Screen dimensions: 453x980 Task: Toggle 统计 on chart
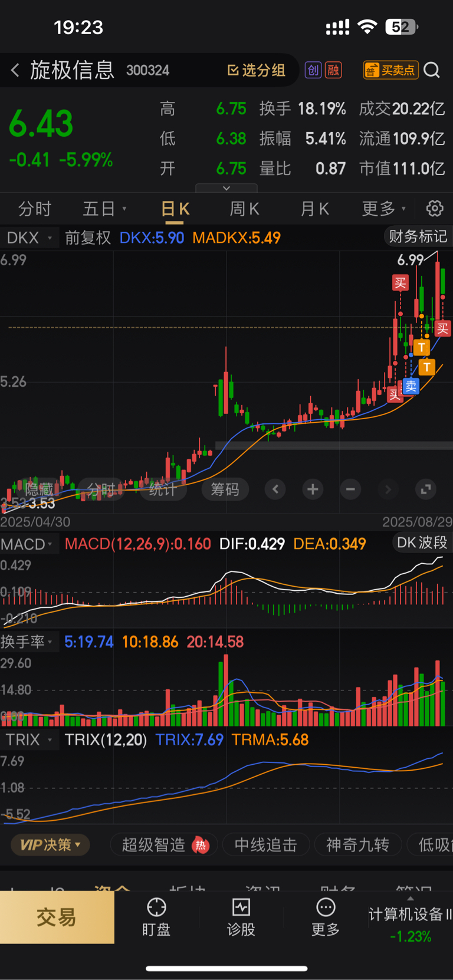pyautogui.click(x=163, y=489)
